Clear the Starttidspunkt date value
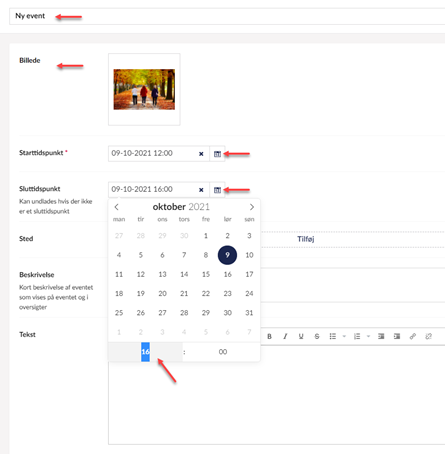 [x=201, y=154]
